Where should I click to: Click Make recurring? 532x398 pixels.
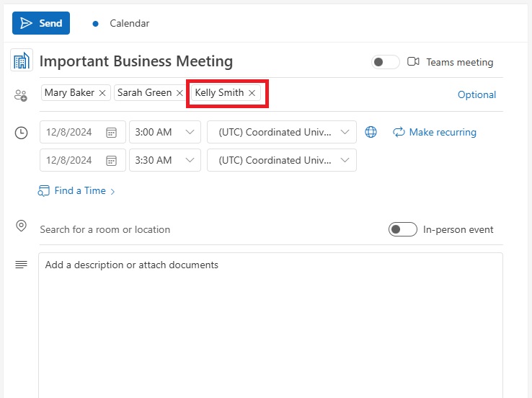pos(435,132)
